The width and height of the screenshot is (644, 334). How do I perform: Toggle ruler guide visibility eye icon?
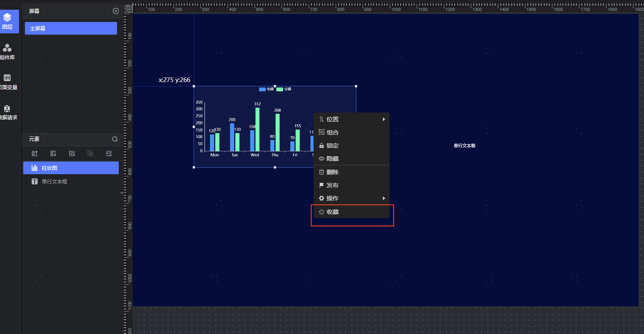coord(128,8)
